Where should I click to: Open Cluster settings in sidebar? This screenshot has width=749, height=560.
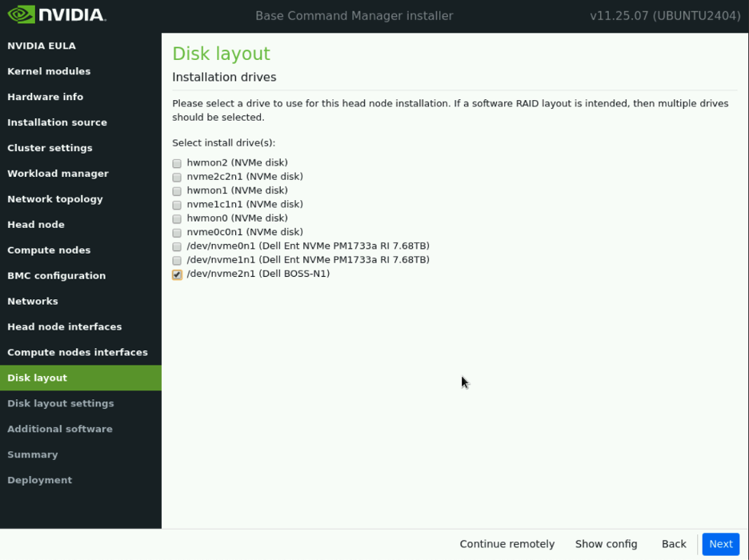pos(50,148)
